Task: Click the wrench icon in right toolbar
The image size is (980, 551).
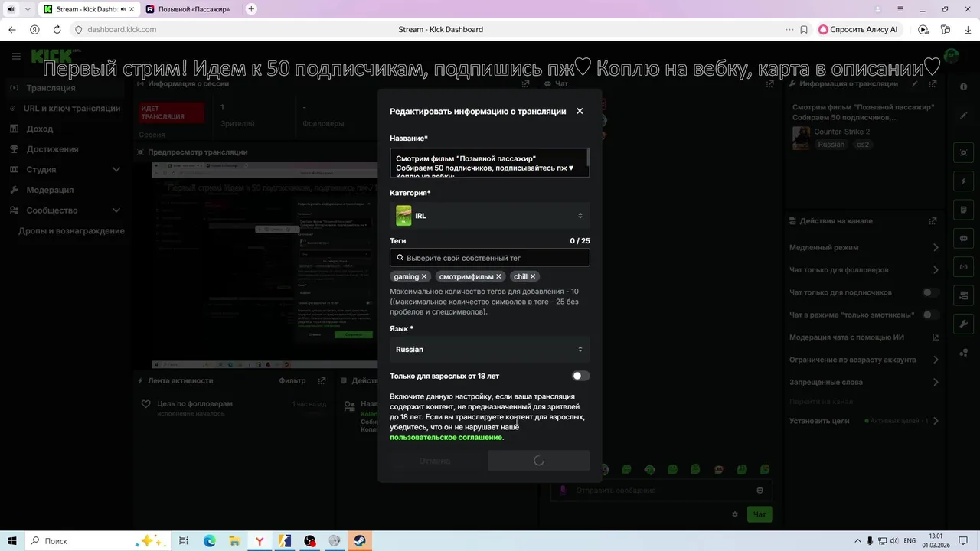Action: (963, 324)
